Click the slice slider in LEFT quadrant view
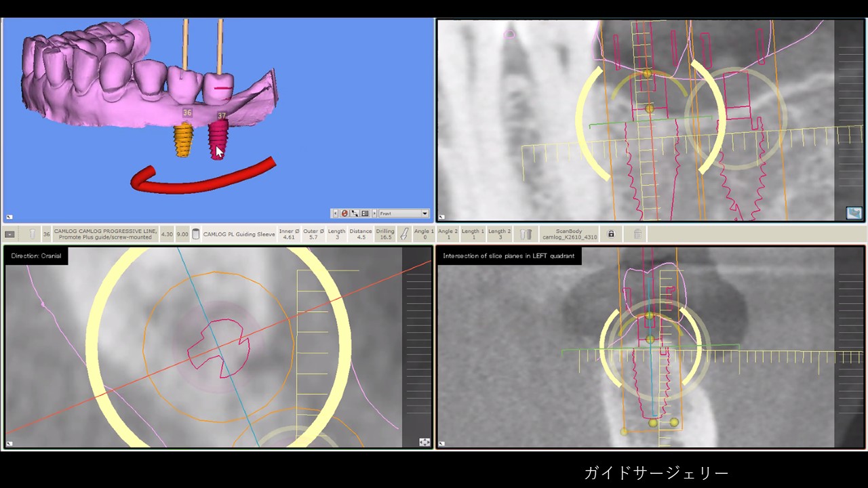The image size is (868, 488). click(850, 346)
